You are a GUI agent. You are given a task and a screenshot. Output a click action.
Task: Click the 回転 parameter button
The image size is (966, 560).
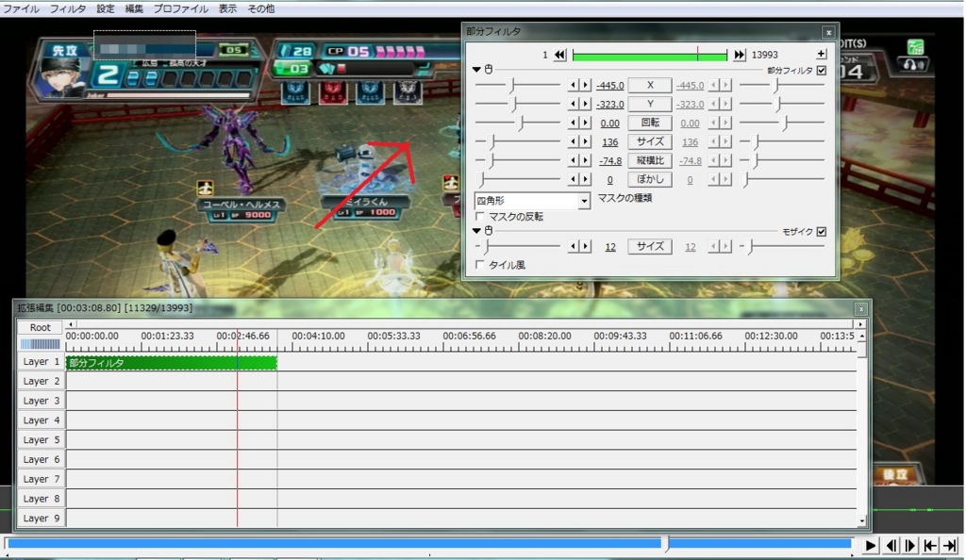point(650,123)
